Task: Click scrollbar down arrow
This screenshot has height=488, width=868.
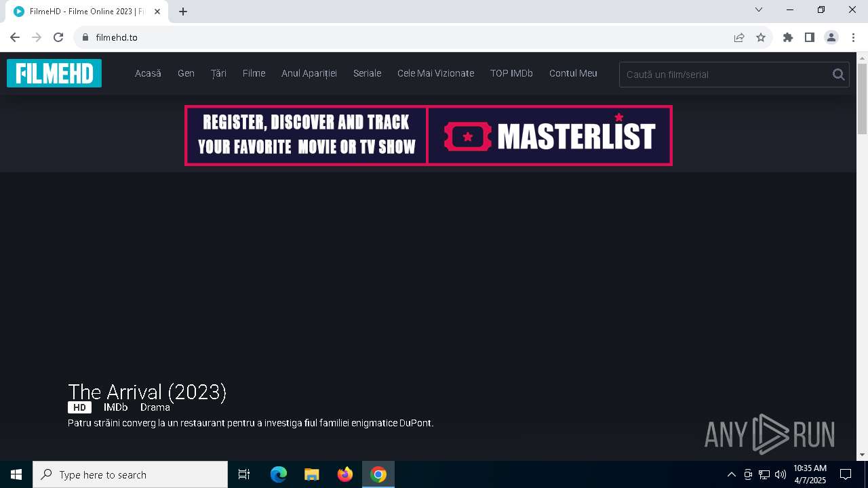Action: pyautogui.click(x=862, y=455)
